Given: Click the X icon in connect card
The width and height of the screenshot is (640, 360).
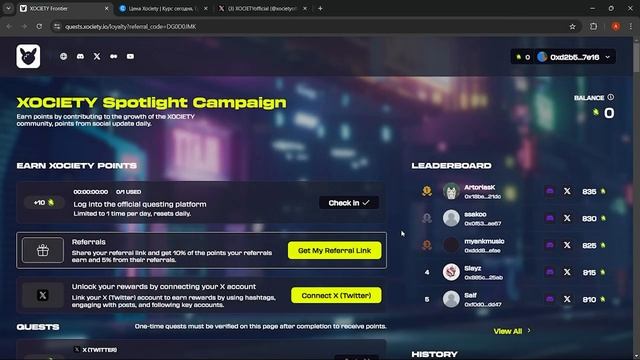Looking at the screenshot, I should (x=43, y=295).
